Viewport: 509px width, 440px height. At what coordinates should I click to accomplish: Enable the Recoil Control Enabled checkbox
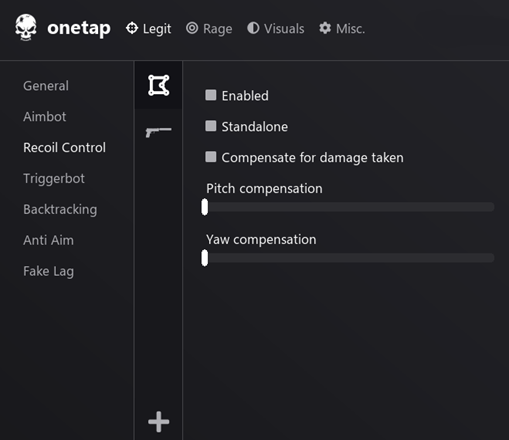pyautogui.click(x=211, y=95)
